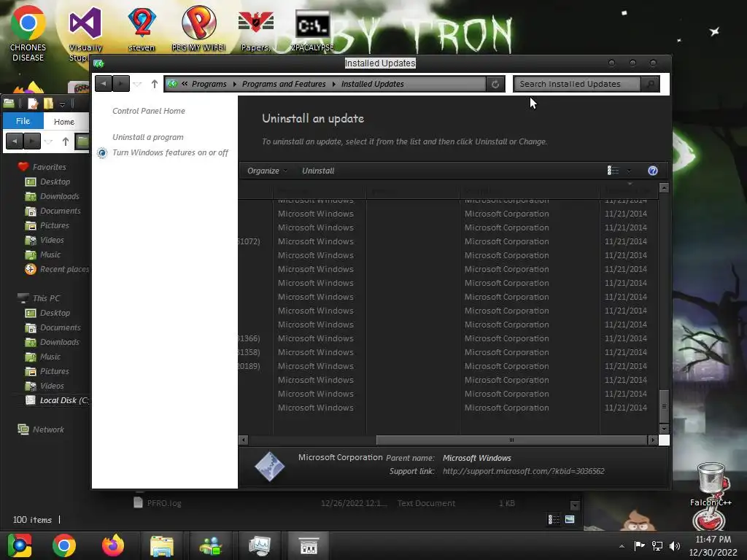
Task: Open the view options dropdown arrow
Action: (x=629, y=171)
